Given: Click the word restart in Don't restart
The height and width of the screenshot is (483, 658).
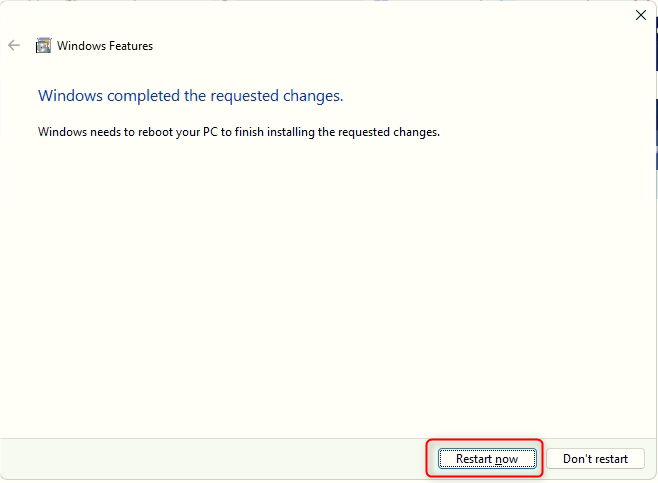Looking at the screenshot, I should (x=611, y=459).
